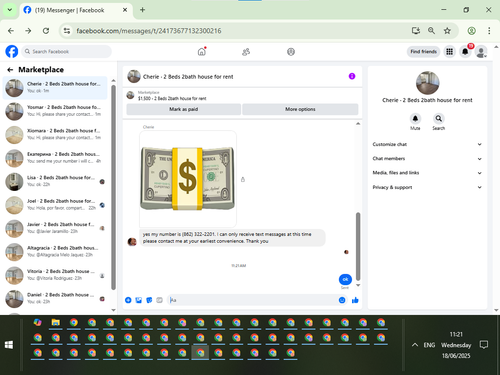Open the Joel conversation

coord(55,205)
